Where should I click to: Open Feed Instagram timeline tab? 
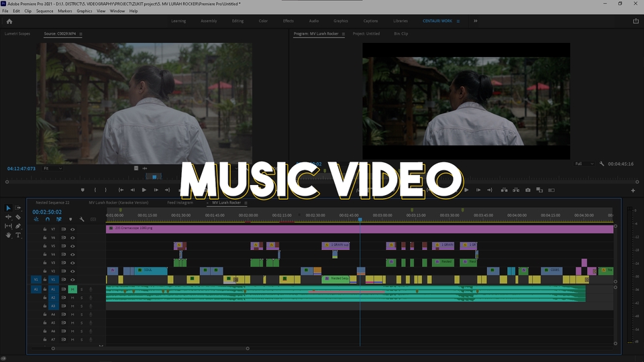pyautogui.click(x=180, y=202)
